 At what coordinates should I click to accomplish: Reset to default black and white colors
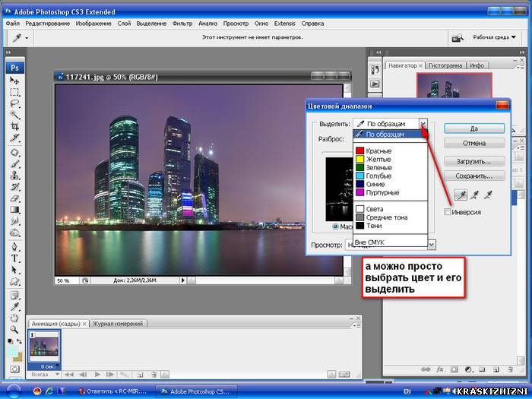click(x=10, y=341)
